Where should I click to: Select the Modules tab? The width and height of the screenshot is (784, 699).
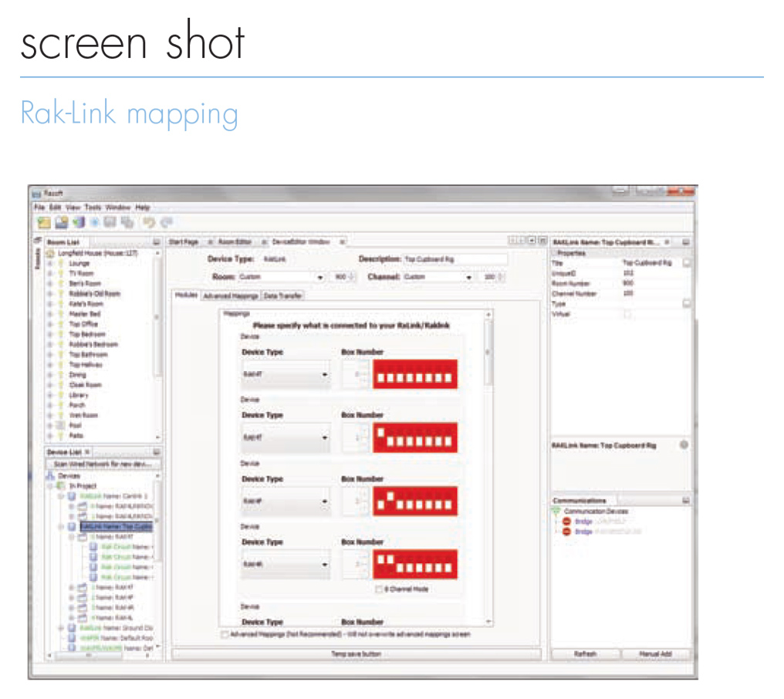pos(186,295)
